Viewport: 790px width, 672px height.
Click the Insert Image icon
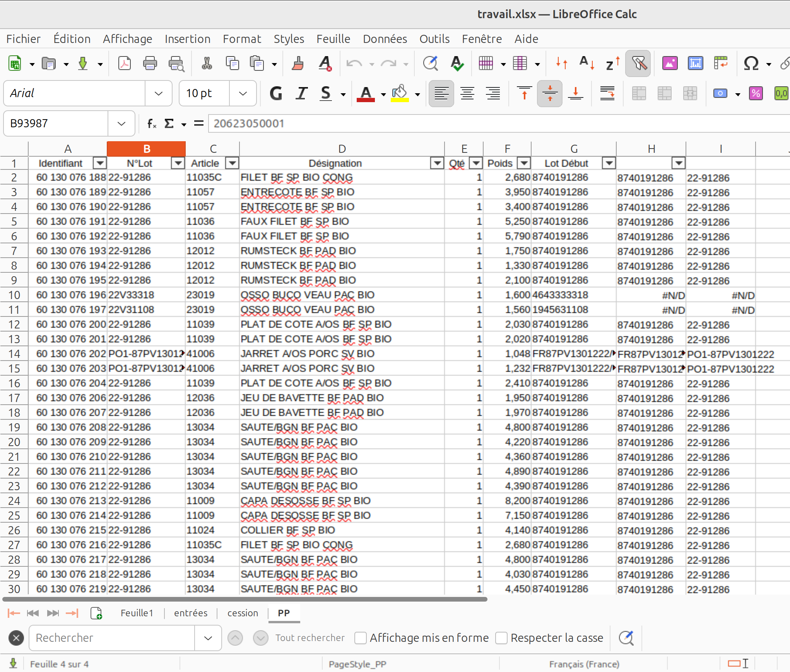[670, 63]
